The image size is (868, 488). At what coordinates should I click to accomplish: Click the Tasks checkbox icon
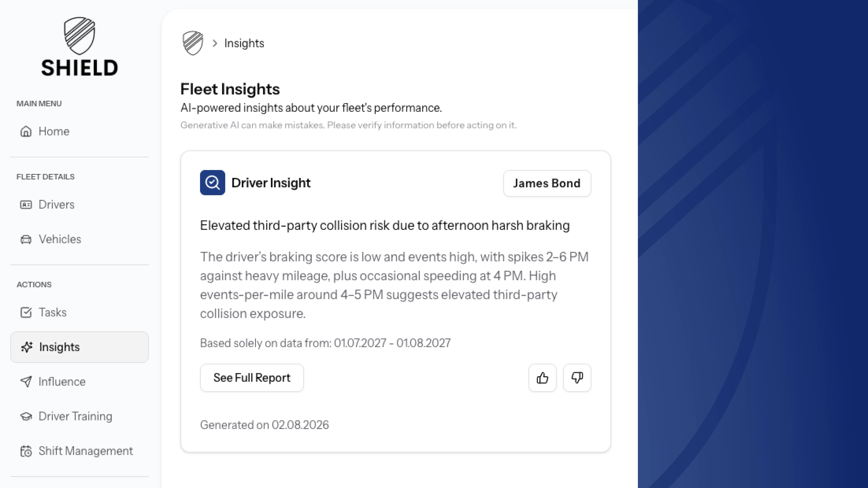26,312
